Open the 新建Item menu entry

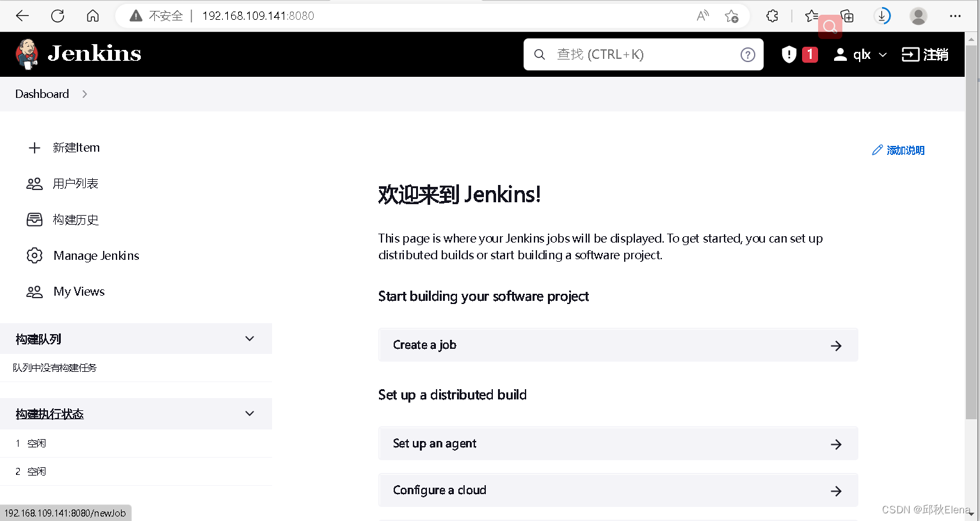point(76,148)
